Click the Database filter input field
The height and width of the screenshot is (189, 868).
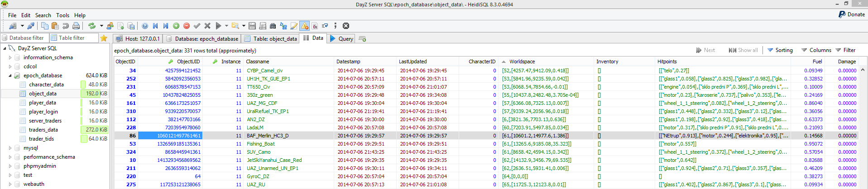24,38
